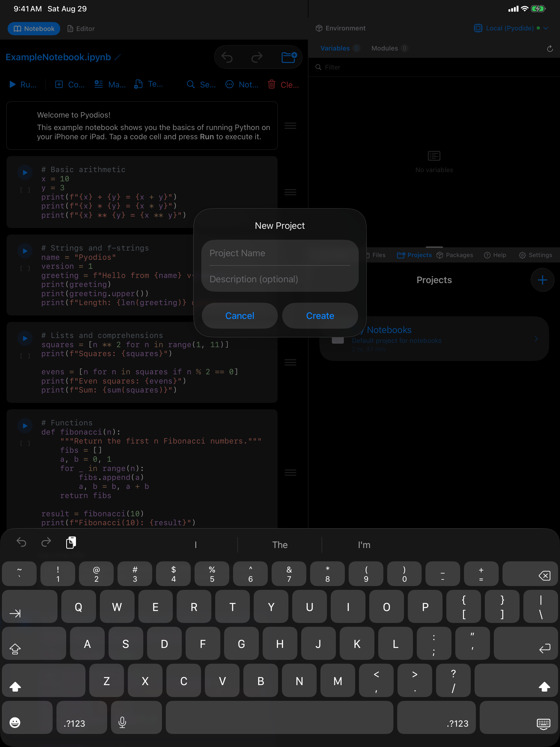Rename notebook using the pencil icon

(117, 57)
